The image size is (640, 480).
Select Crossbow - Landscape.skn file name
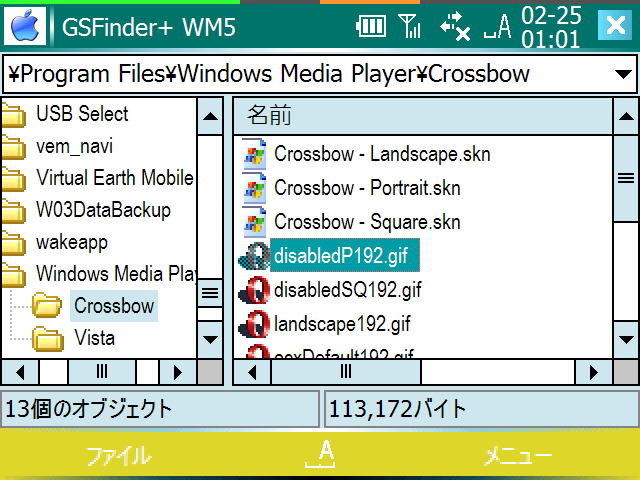click(382, 154)
